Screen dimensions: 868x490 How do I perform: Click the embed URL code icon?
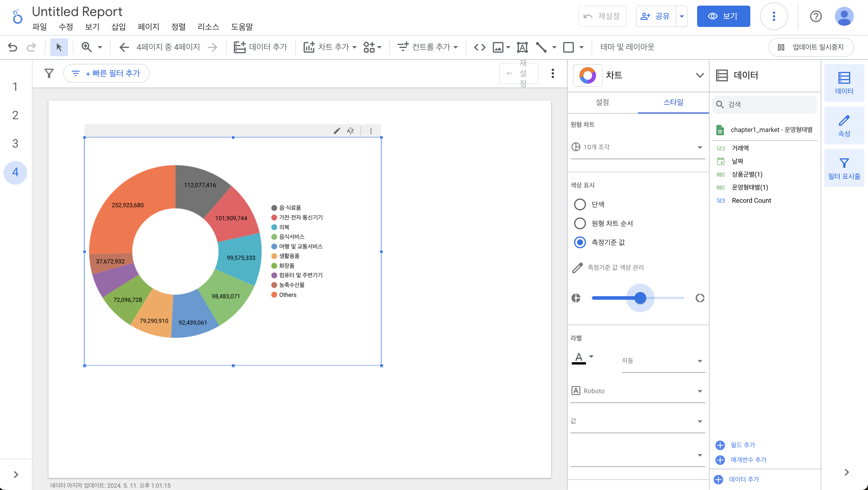point(480,47)
